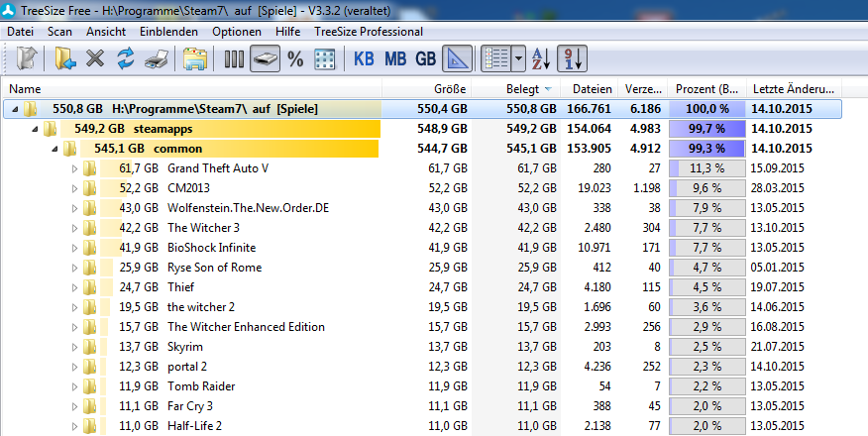Viewport: 868px width, 436px height.
Task: Click the TreeSize logo in title bar
Action: 8,10
